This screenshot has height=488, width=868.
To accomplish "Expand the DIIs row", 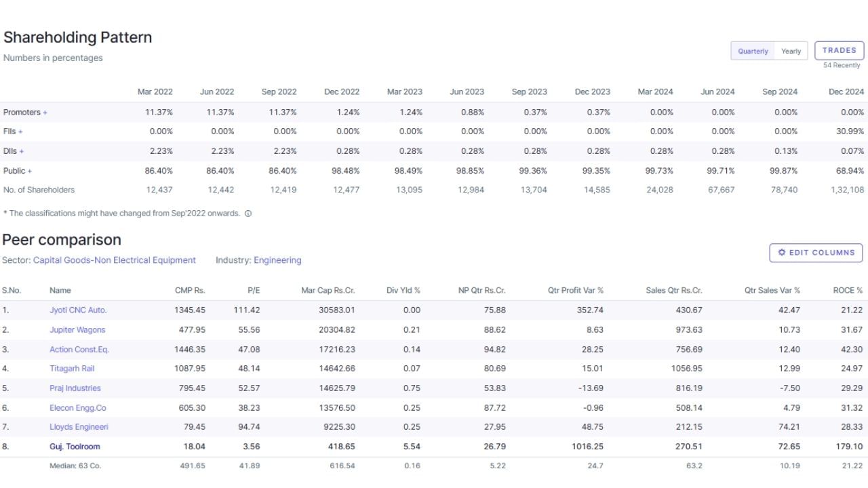I will pos(14,151).
